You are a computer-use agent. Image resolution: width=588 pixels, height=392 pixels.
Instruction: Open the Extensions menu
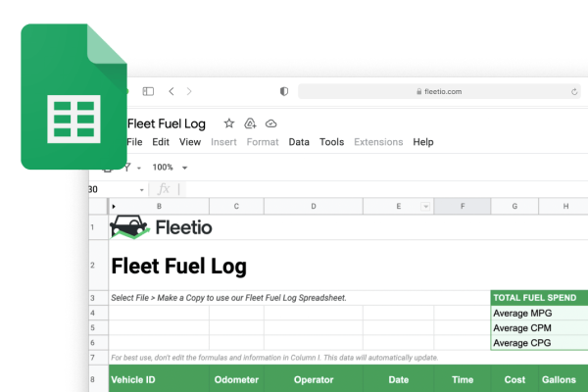point(378,142)
